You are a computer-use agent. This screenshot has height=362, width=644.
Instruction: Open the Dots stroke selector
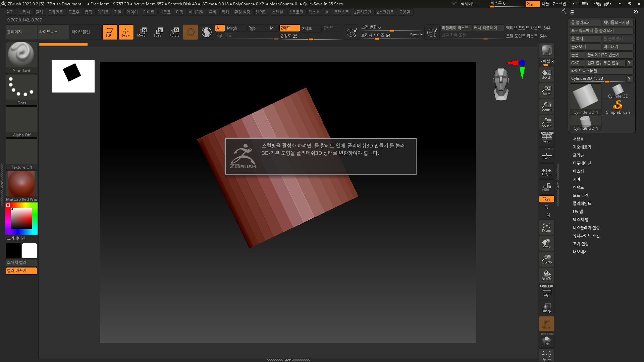click(x=21, y=89)
